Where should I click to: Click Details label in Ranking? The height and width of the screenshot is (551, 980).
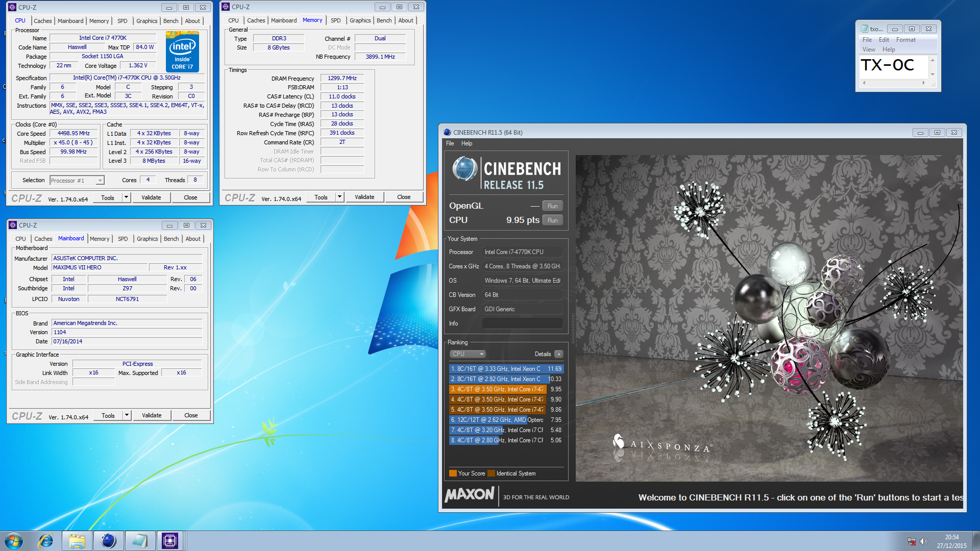543,354
